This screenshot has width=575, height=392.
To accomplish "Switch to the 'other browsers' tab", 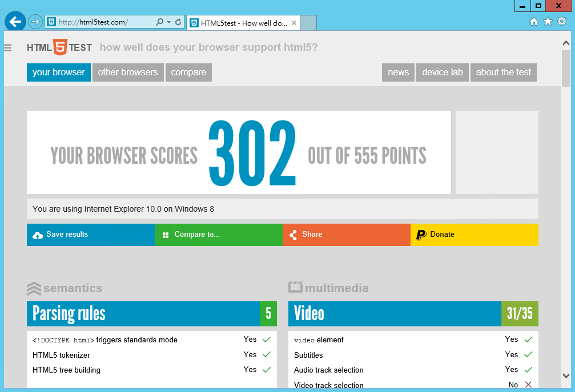I will click(128, 72).
